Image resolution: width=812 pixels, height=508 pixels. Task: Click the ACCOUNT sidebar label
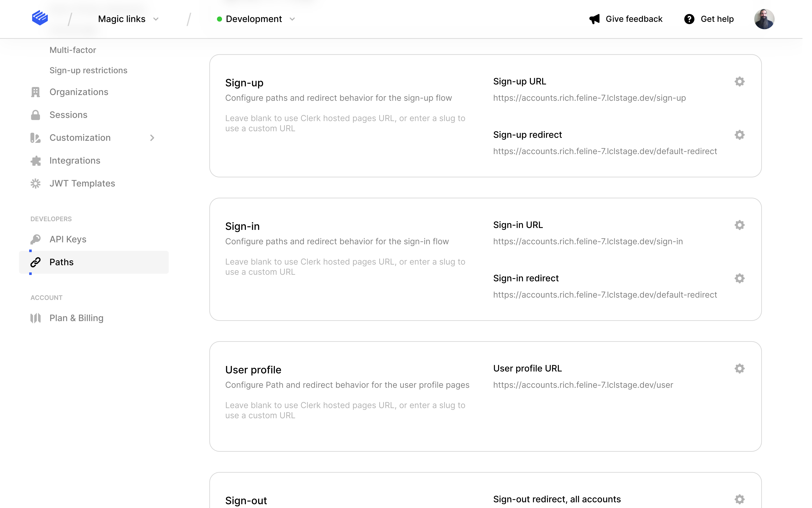pos(46,298)
